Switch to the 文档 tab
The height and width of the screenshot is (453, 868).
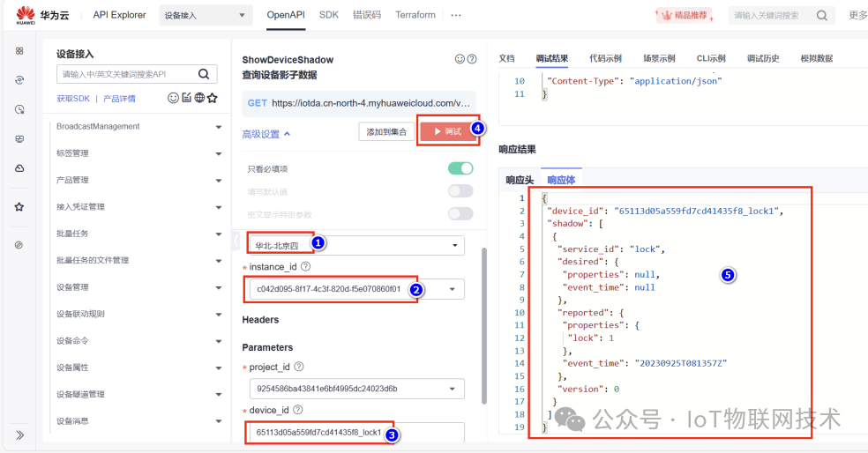click(506, 58)
